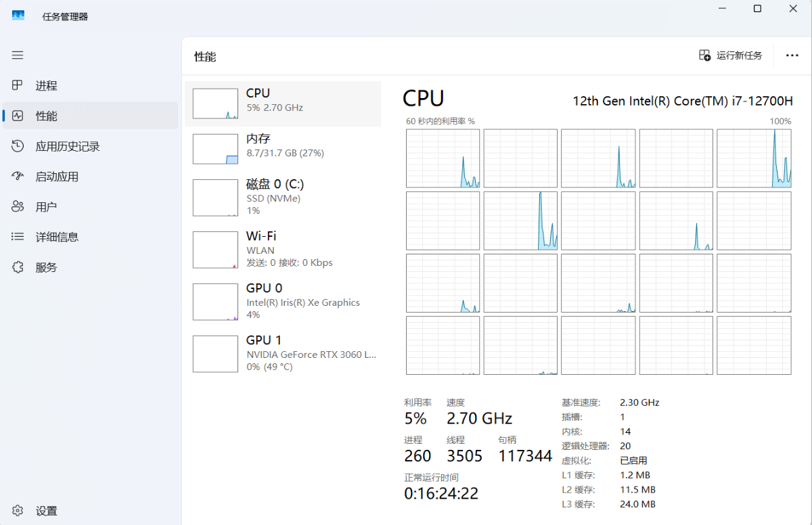Viewport: 812px width, 525px height.
Task: Click the processor name "12th Gen Intel(R) Core(TM) i7-12700H"
Action: (683, 101)
